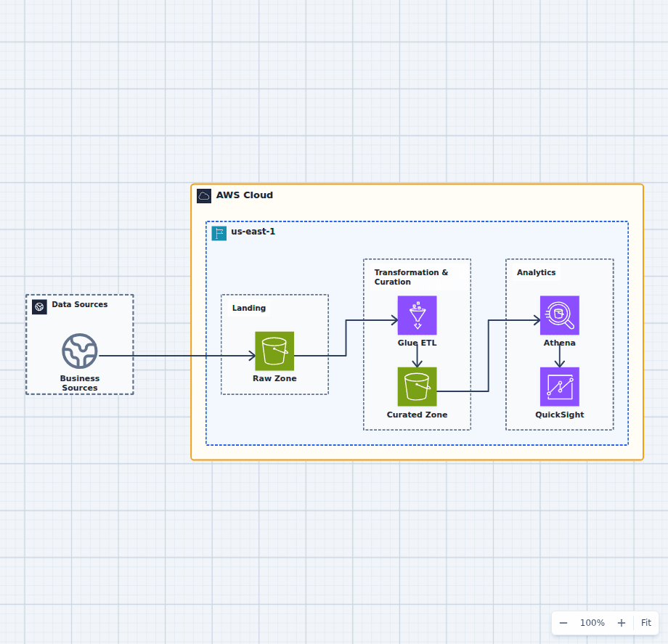Viewport: 668px width, 644px height.
Task: Select the Raw Zone S3 bucket icon
Action: tap(274, 351)
